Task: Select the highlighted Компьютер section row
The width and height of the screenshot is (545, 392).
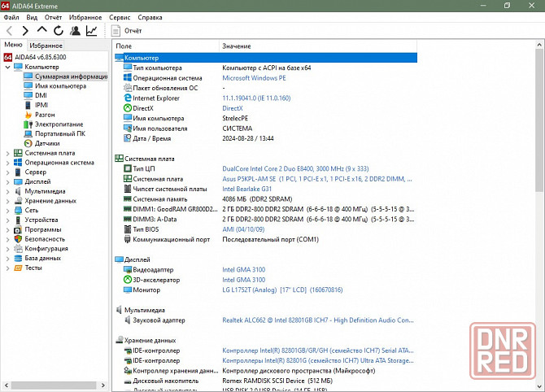Action: (265, 58)
